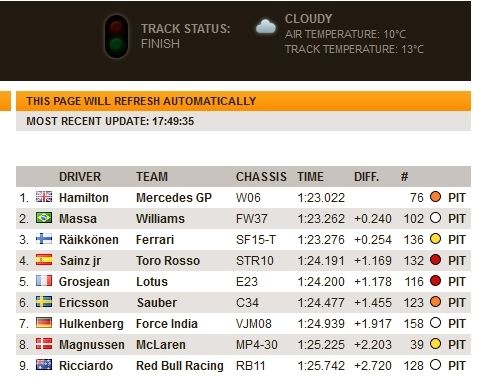Click the Danish flag next to Magnussen
This screenshot has height=378, width=480.
tap(44, 344)
